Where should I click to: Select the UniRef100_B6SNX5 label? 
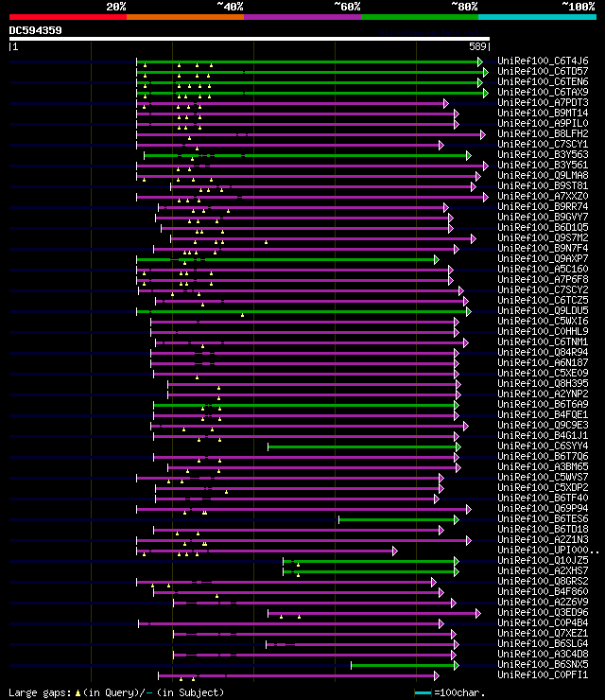point(543,664)
